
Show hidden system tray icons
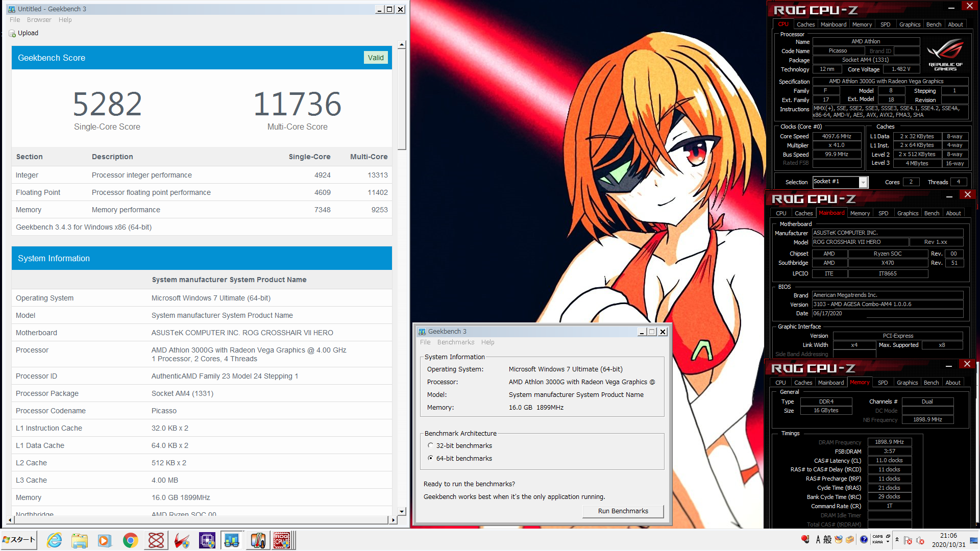897,540
